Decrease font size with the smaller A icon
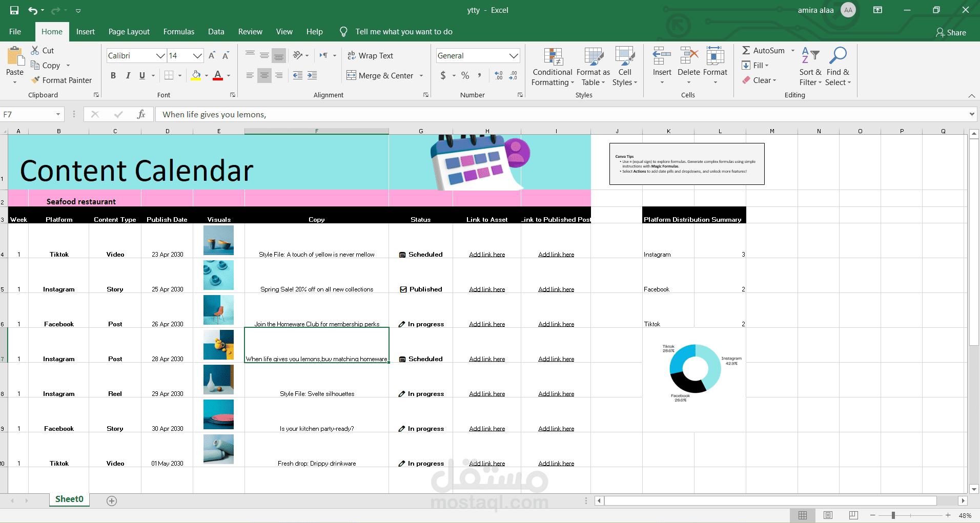The image size is (980, 523). 226,55
